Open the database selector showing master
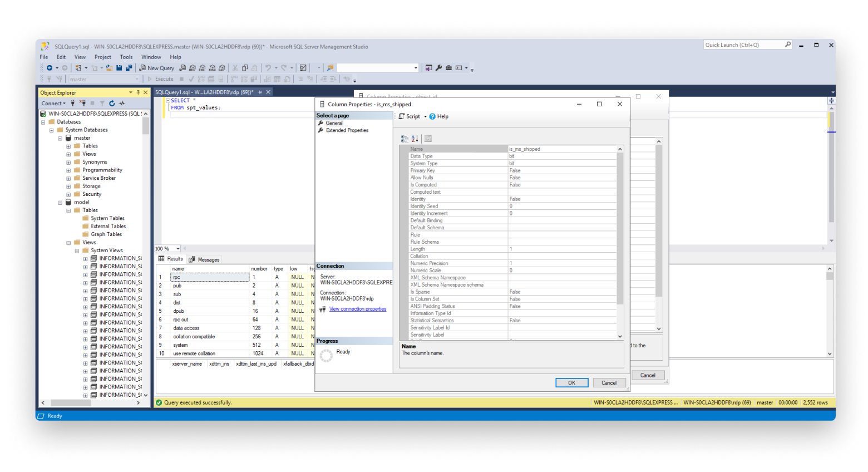Viewport: 868px width, 472px height. point(104,79)
